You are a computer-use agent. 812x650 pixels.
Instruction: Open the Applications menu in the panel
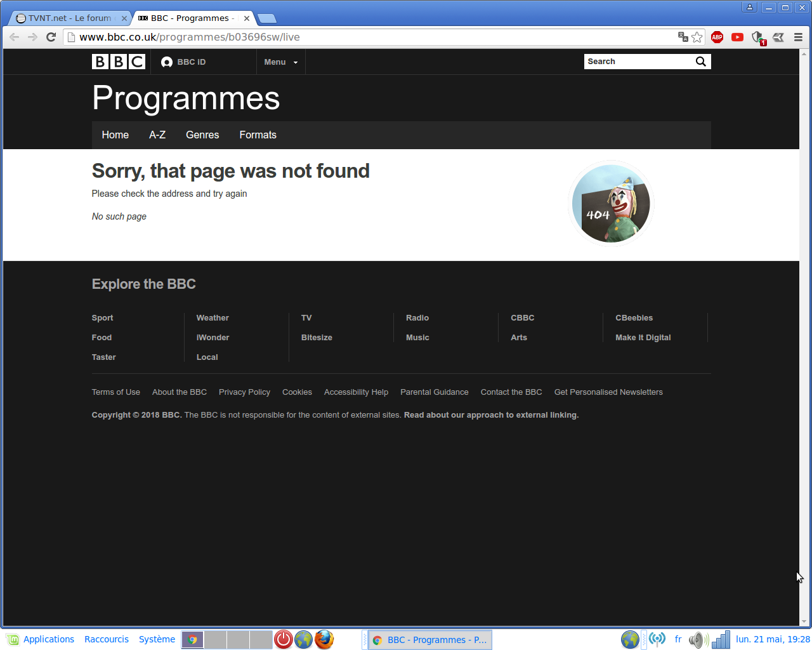42,639
